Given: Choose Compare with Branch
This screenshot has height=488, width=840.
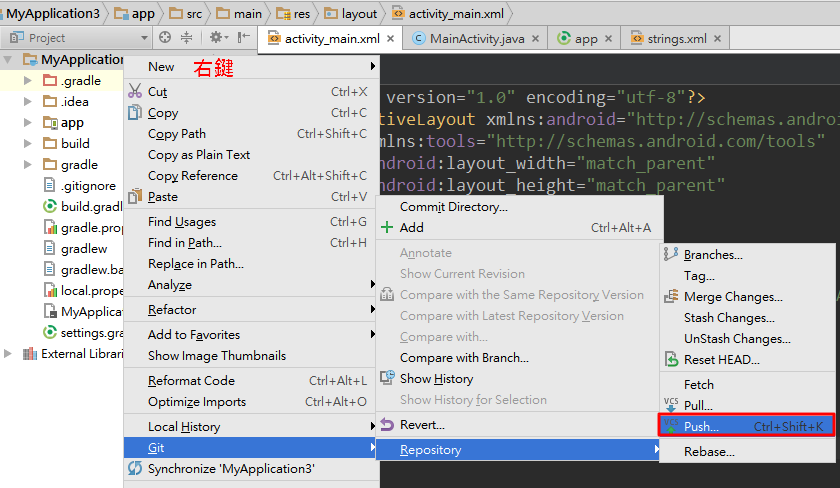Looking at the screenshot, I should 520,357.
